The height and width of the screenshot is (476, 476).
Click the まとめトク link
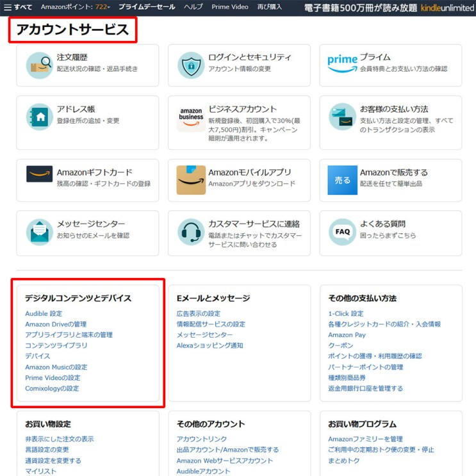pos(343,461)
